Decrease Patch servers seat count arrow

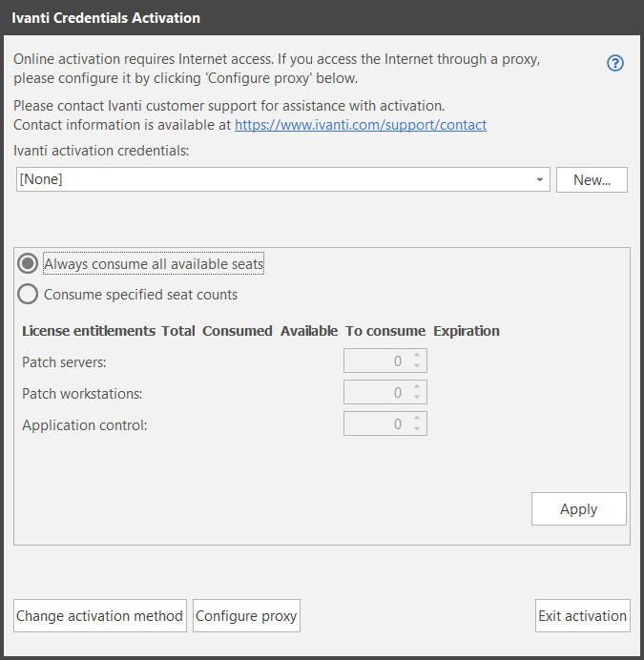click(x=417, y=366)
